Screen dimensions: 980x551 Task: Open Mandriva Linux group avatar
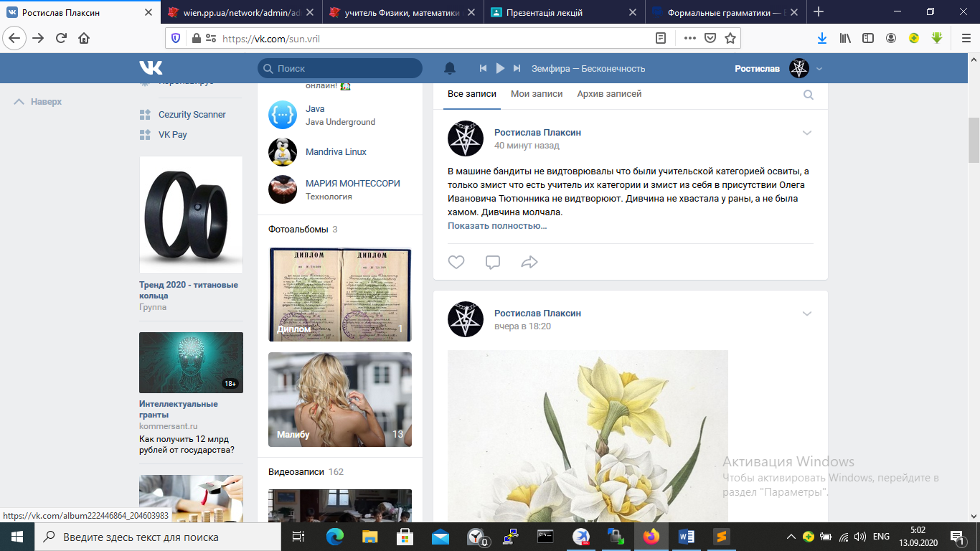coord(283,152)
